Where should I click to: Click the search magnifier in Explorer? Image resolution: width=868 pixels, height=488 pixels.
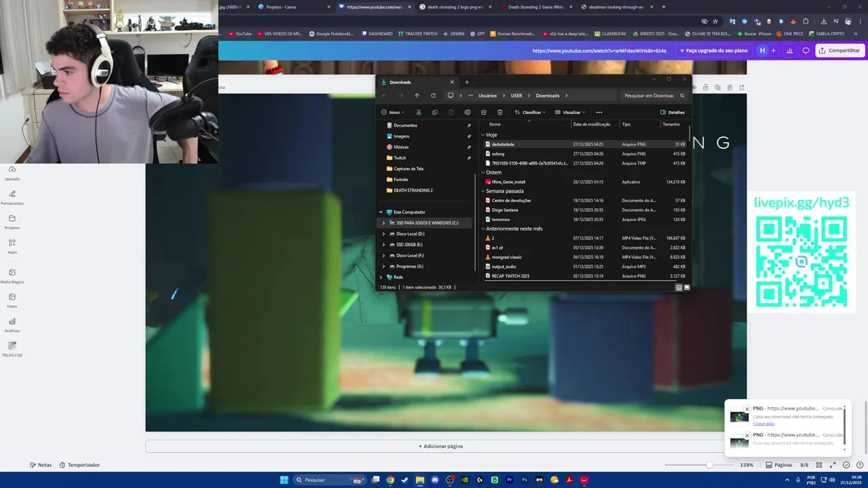pyautogui.click(x=682, y=96)
